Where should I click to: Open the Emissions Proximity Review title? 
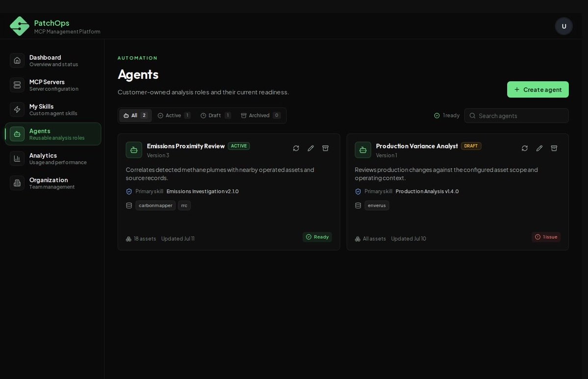[186, 146]
